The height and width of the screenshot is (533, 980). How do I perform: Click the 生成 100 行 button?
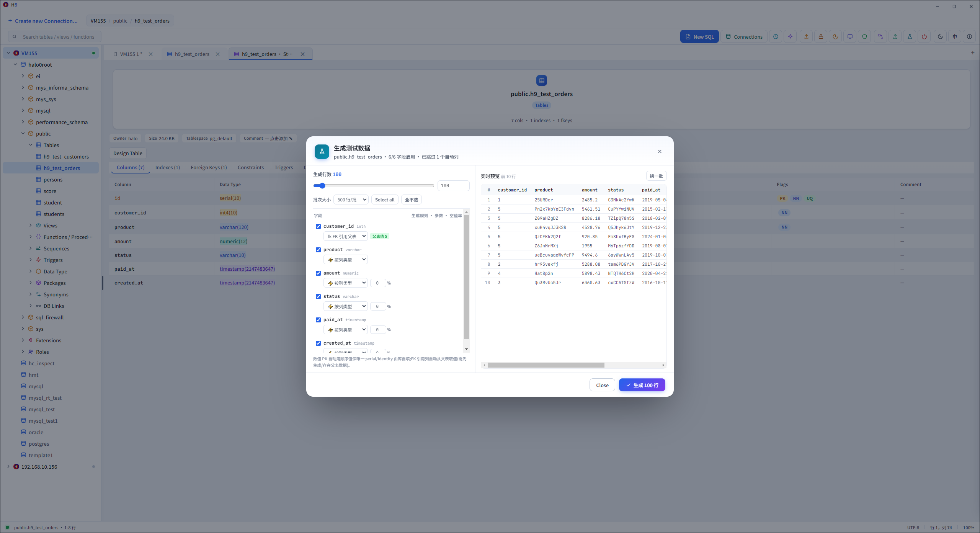(x=642, y=385)
